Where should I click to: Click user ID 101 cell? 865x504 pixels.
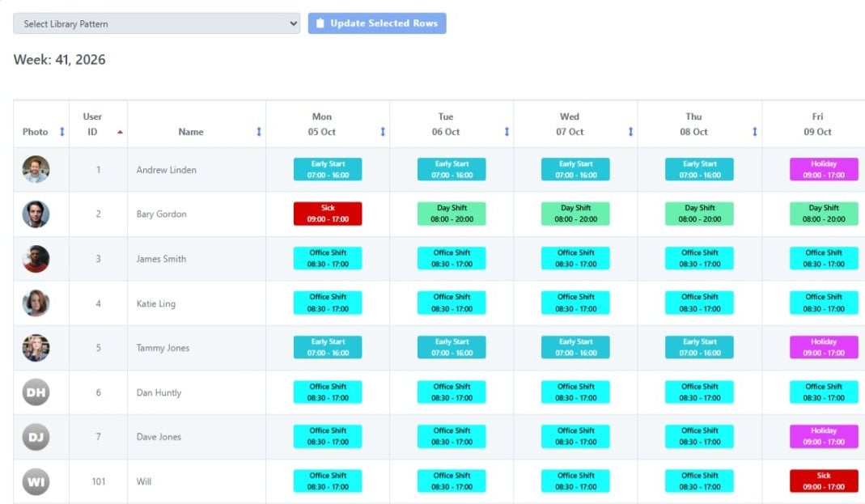(98, 481)
